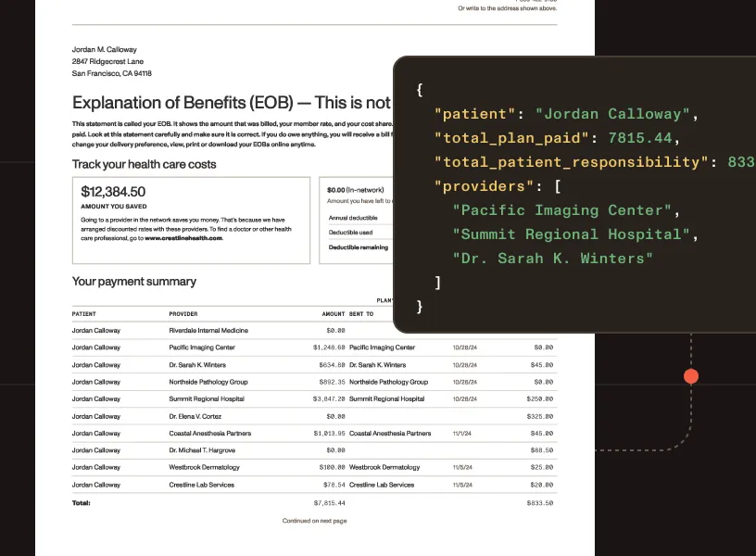Click the $25.00 Westbrook Dermatology cost
The height and width of the screenshot is (556, 756).
coord(542,467)
